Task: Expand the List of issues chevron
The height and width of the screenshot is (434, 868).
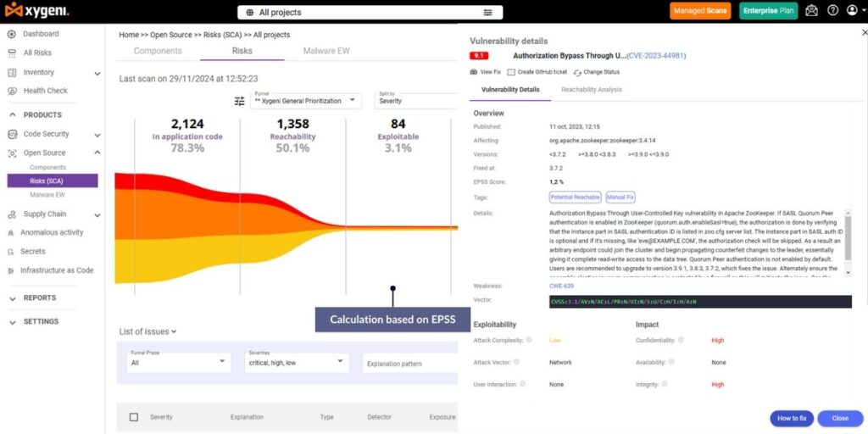Action: [174, 332]
